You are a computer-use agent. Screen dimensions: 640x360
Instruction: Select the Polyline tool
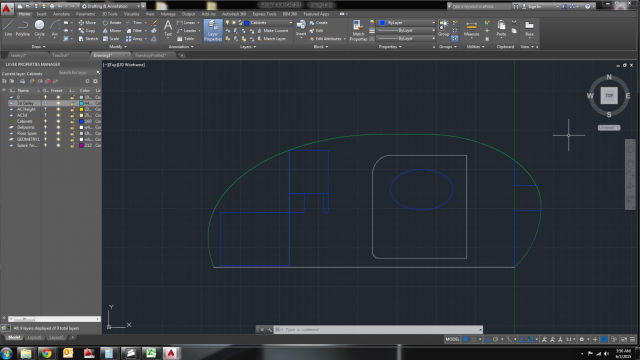tap(23, 29)
